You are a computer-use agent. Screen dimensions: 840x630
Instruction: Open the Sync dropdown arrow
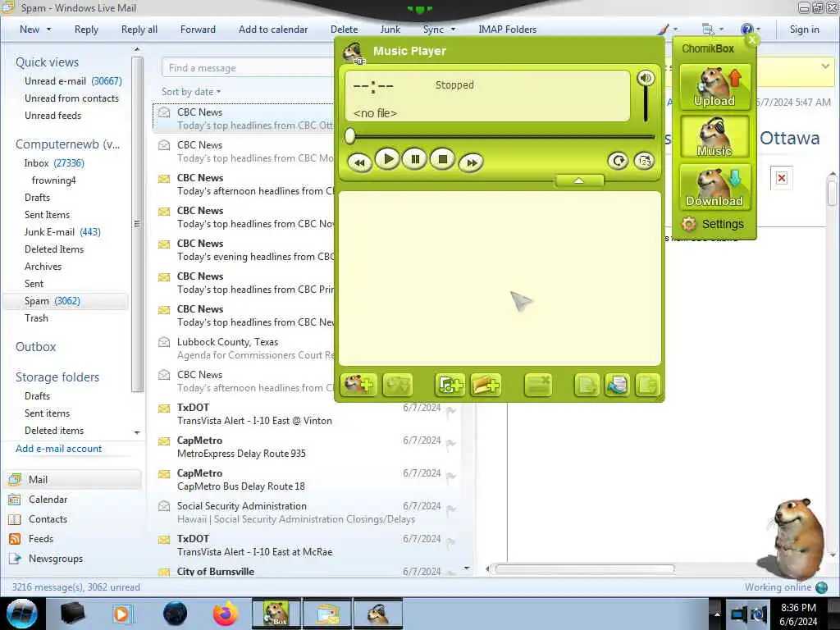[x=453, y=30]
